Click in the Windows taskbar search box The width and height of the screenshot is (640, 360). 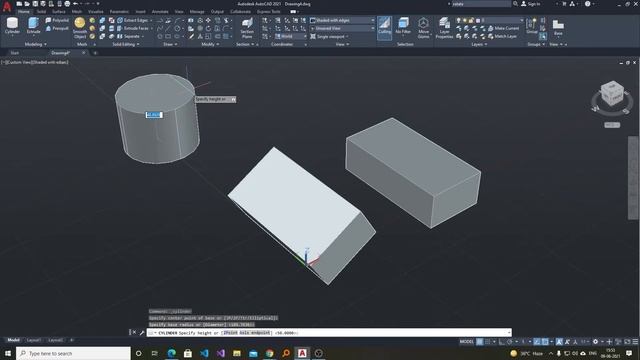point(73,353)
